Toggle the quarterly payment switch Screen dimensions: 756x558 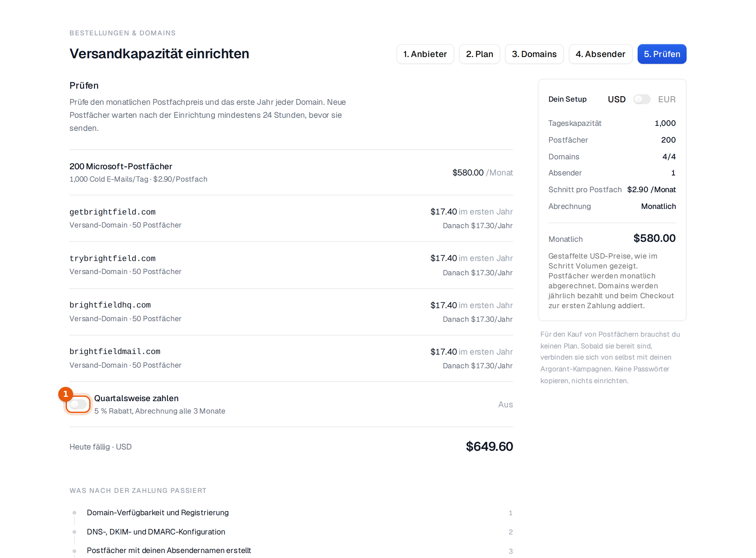pos(78,404)
